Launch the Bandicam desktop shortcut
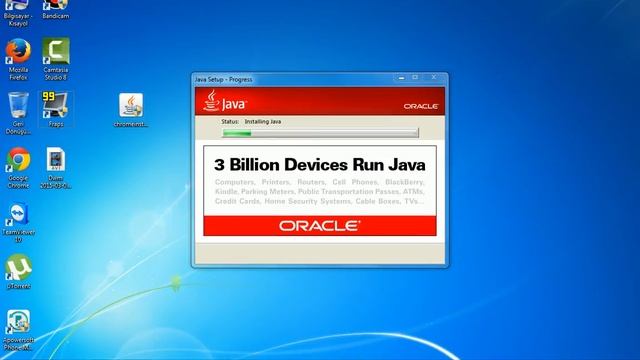The width and height of the screenshot is (640, 360). [56, 9]
